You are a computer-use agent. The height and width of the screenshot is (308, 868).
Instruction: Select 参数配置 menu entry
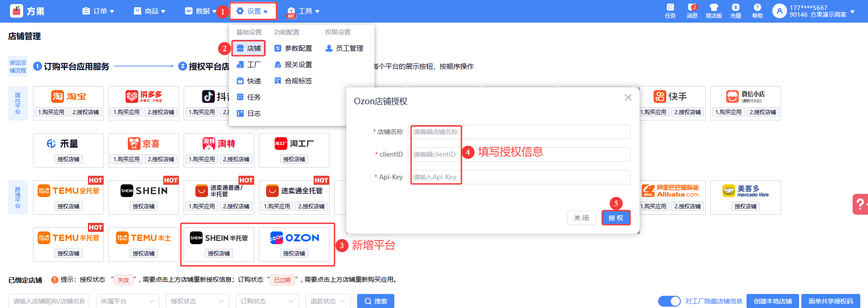coord(293,48)
